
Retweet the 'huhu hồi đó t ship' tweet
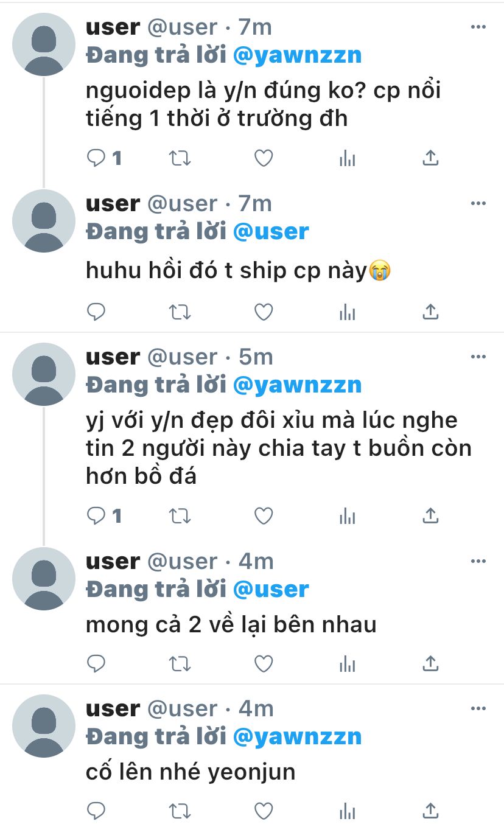coord(180,312)
